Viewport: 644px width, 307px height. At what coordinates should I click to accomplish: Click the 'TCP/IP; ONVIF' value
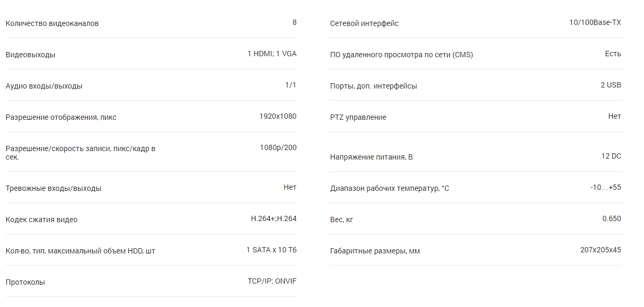[272, 281]
